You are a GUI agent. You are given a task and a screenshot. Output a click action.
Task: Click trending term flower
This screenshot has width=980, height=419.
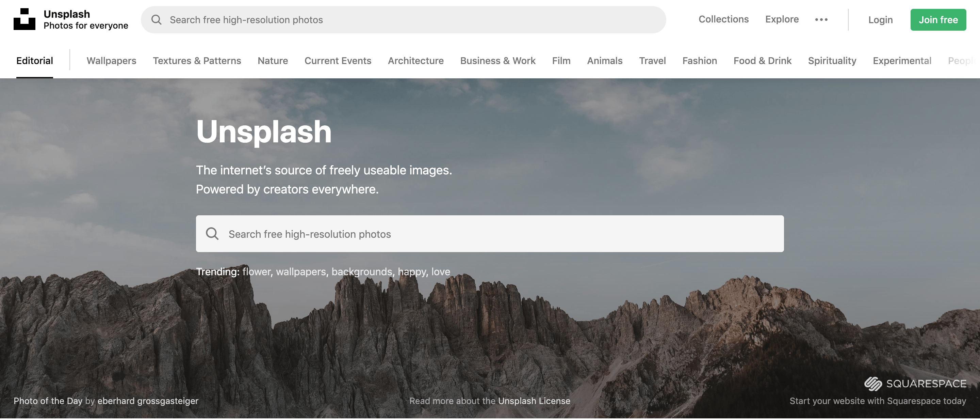click(257, 271)
